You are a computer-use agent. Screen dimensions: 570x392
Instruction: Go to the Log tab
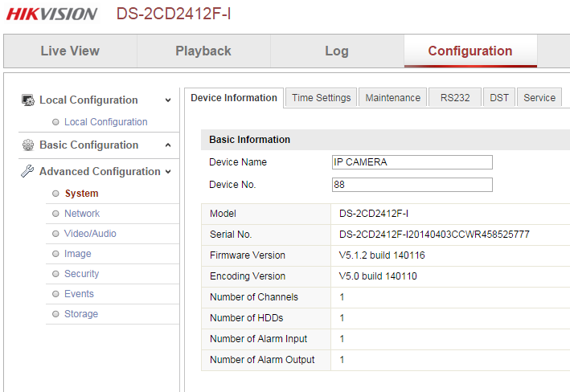pyautogui.click(x=337, y=51)
